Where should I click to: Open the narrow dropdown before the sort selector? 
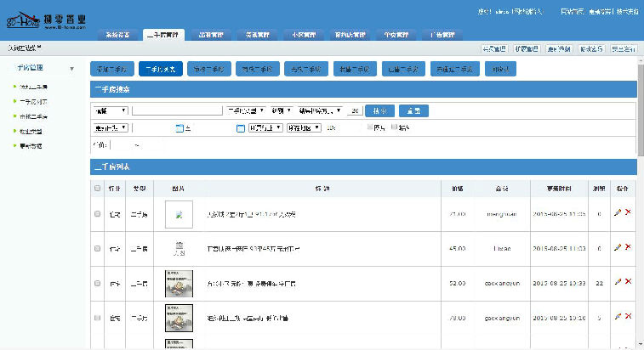pos(282,110)
